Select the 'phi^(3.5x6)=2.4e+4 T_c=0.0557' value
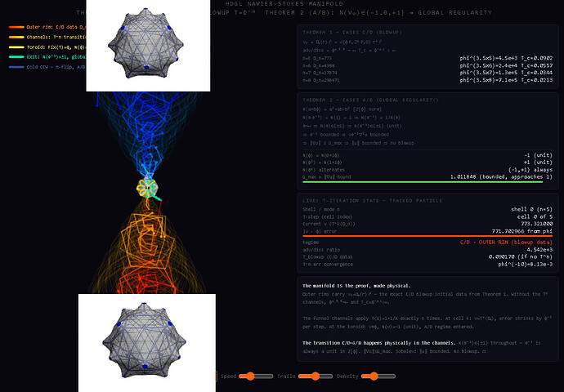Image resolution: width=564 pixels, height=392 pixels. pyautogui.click(x=506, y=65)
